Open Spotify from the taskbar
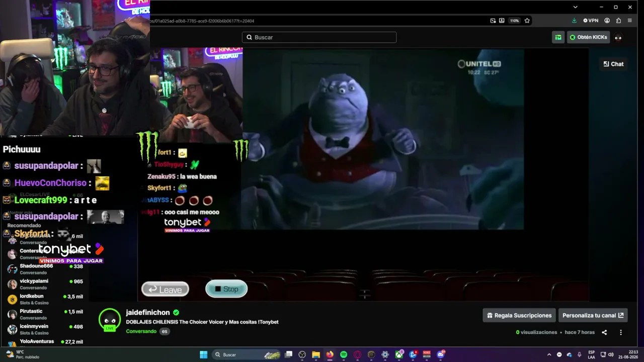The width and height of the screenshot is (644, 362). click(x=344, y=354)
